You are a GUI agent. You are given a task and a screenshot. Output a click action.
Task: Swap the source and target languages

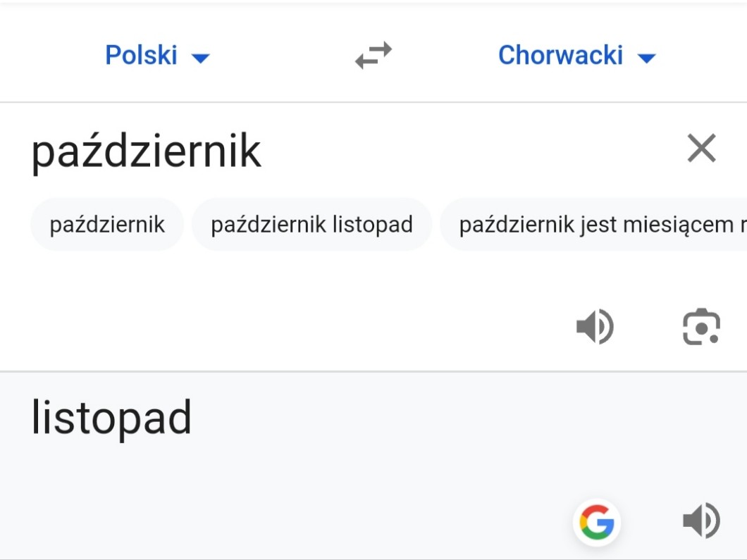coord(373,55)
